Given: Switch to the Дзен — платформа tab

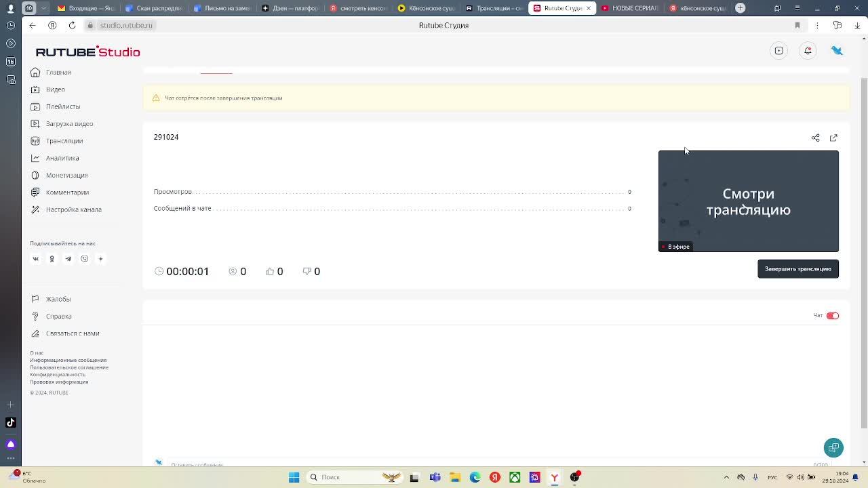Looking at the screenshot, I should [x=290, y=8].
